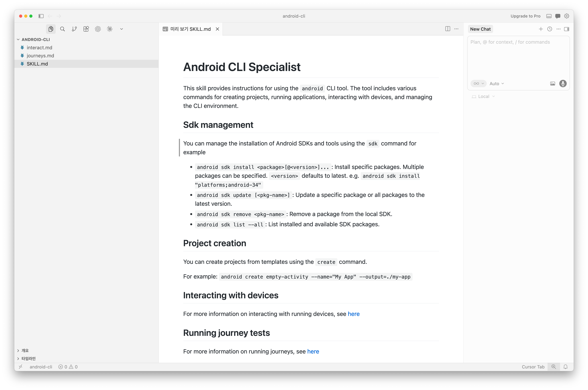The width and height of the screenshot is (588, 390).
Task: Open the Local environment dropdown
Action: tap(483, 97)
